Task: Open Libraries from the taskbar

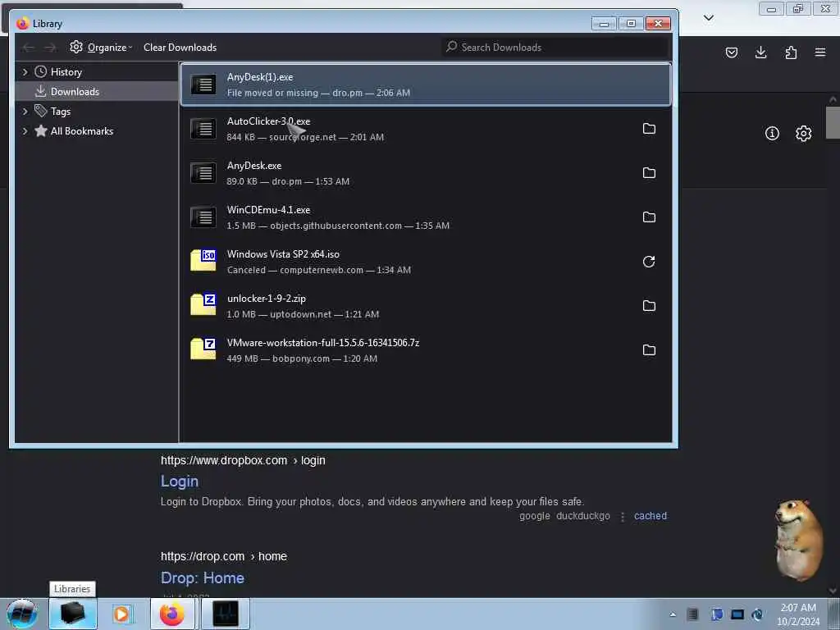Action: pos(73,614)
